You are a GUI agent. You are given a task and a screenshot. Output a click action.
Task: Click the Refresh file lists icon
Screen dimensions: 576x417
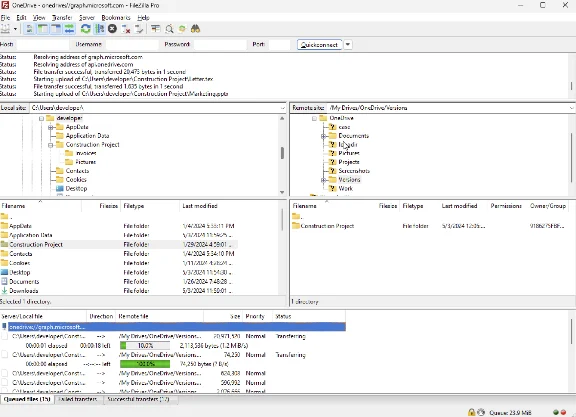(86, 29)
